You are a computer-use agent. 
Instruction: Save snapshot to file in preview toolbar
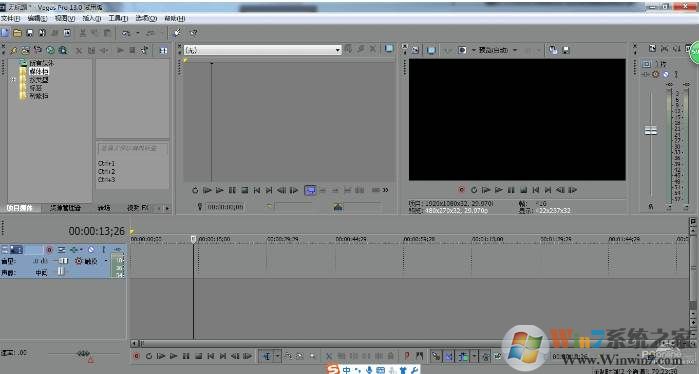tap(566, 50)
